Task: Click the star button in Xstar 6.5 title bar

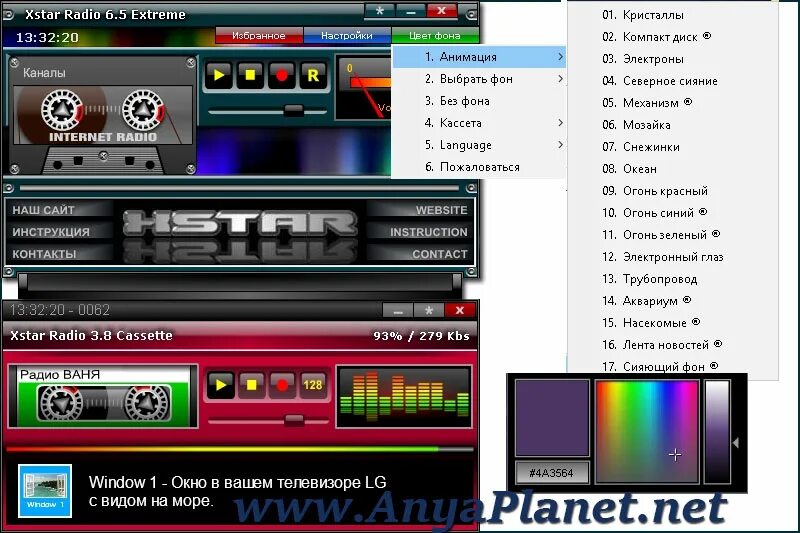Action: tap(379, 11)
